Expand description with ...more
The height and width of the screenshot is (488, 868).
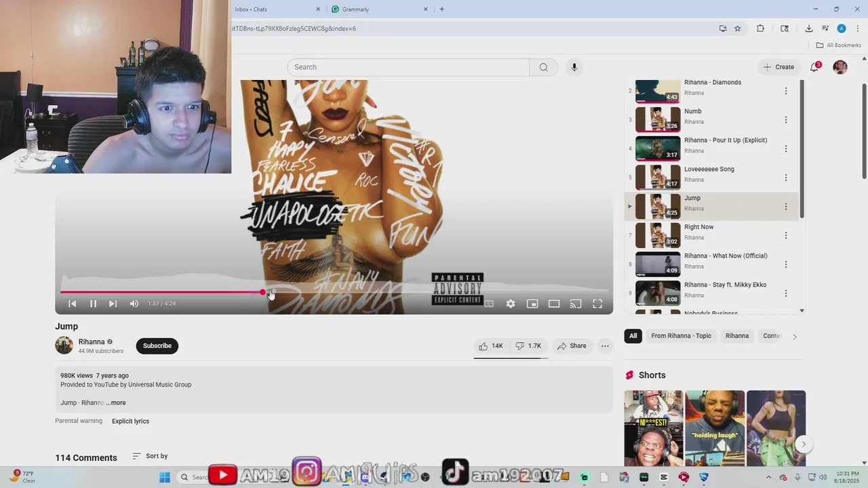[x=116, y=403]
